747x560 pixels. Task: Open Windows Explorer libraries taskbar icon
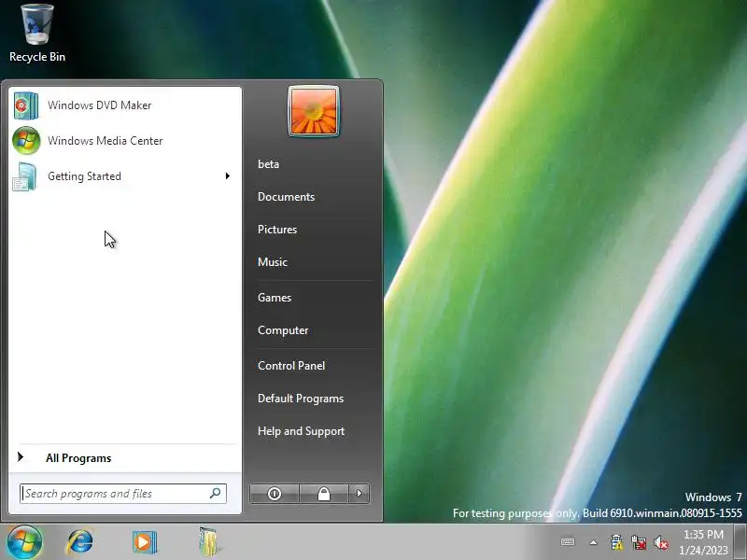[x=207, y=541]
